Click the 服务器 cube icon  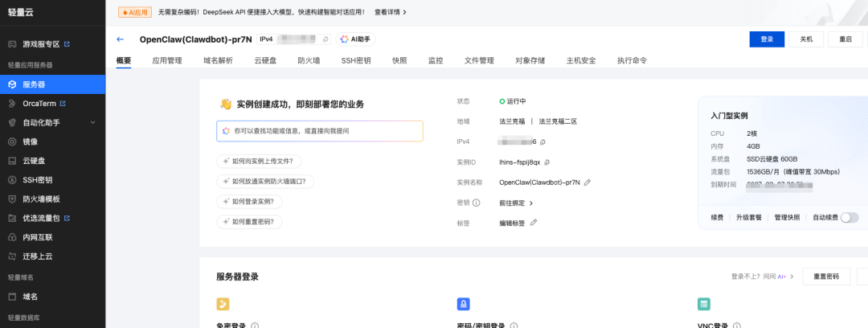click(11, 84)
